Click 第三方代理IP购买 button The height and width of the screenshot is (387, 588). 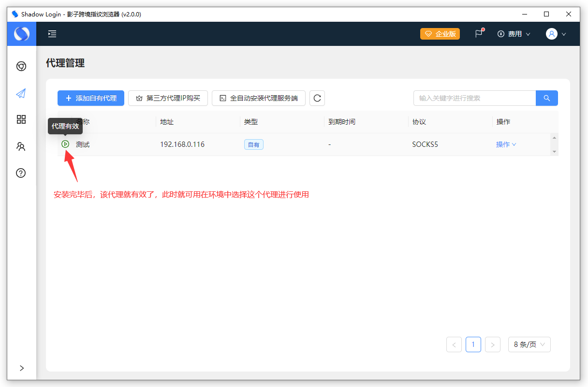[168, 98]
